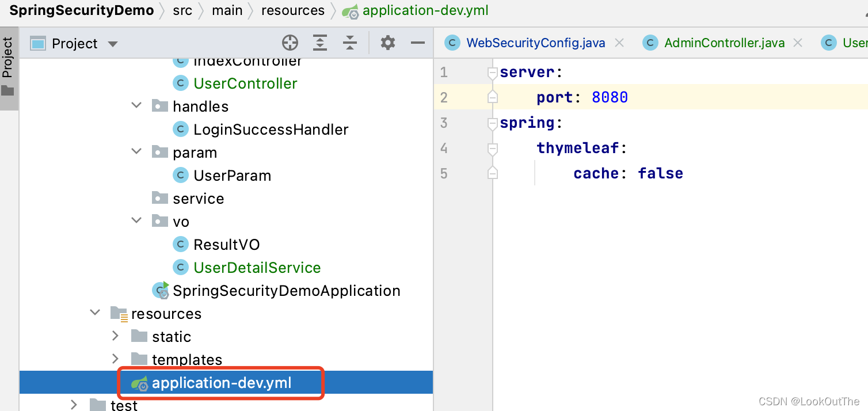Fold the thymeleaf block in gutter
Image resolution: width=868 pixels, height=411 pixels.
(x=492, y=149)
